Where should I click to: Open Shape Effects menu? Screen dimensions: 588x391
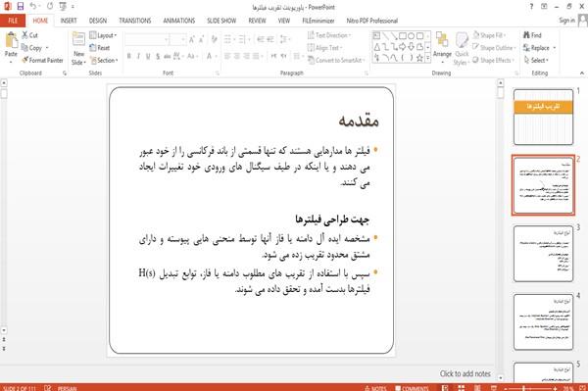493,60
